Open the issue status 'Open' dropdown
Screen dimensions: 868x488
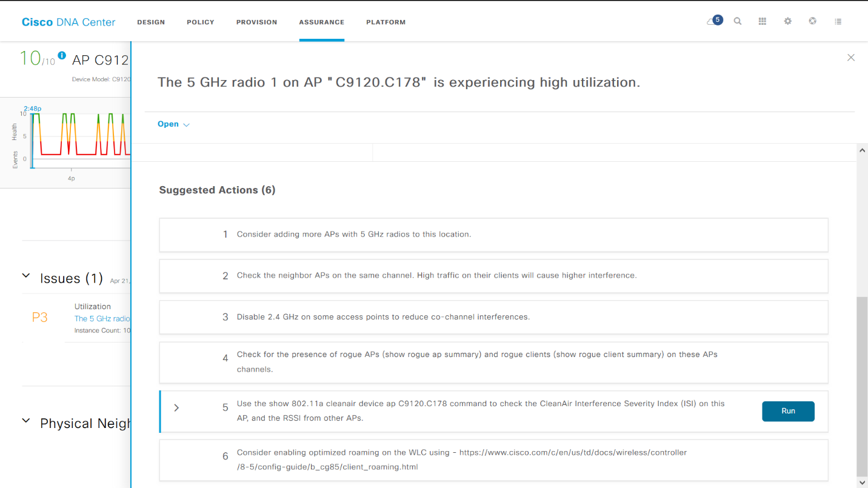click(173, 124)
